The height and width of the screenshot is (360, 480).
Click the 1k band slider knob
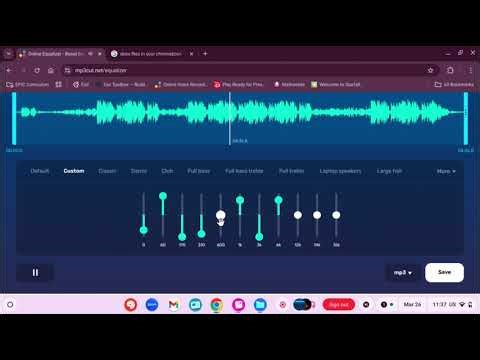tap(240, 200)
